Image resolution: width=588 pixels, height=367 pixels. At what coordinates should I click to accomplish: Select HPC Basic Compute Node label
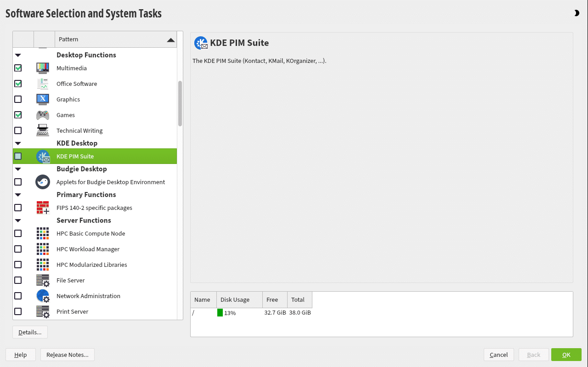(x=91, y=233)
